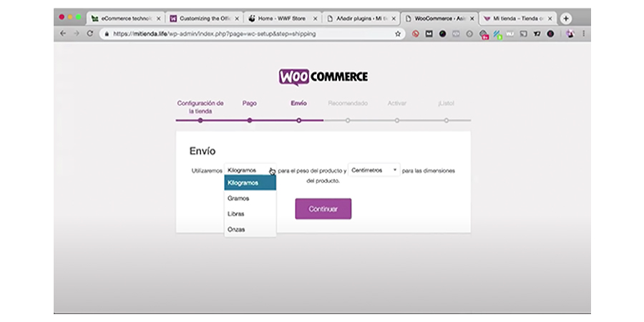Screen dimensions: 644x322
Task: Click the blue slashes extension icon
Action: 497,34
